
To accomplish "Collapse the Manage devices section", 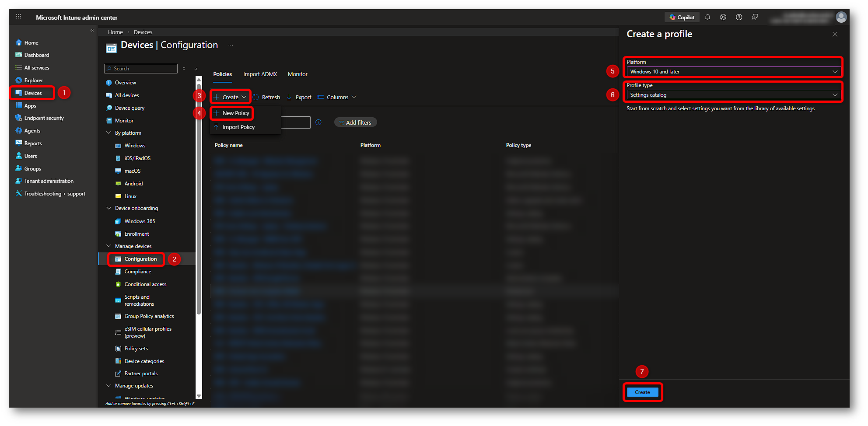I will pos(109,246).
